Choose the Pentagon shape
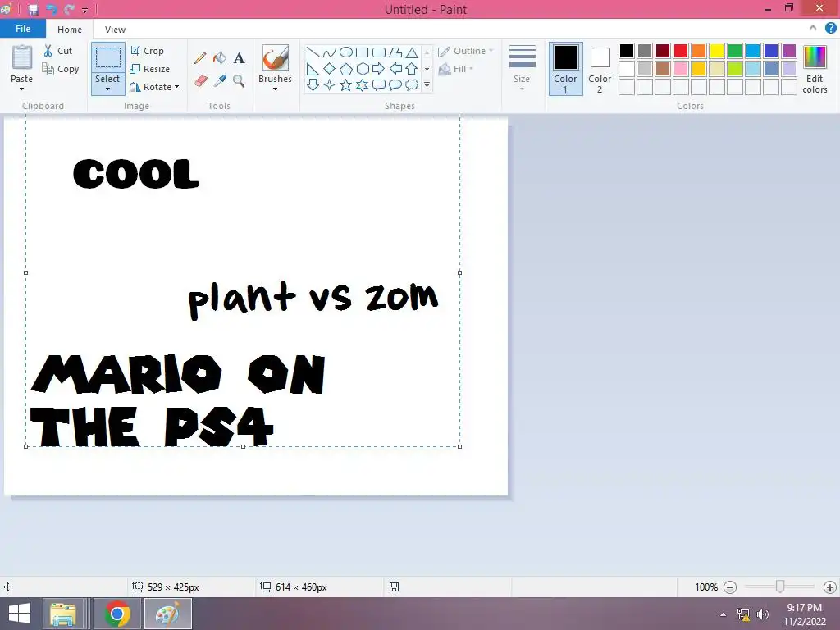Screen dimensions: 840x630 pyautogui.click(x=346, y=69)
